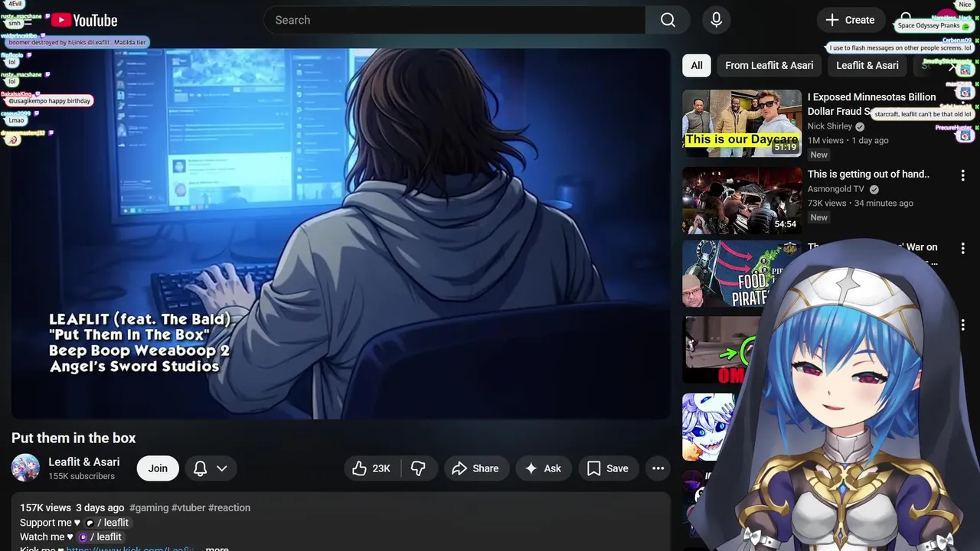Click the Share button
Viewport: 980px width, 551px height.
point(475,468)
